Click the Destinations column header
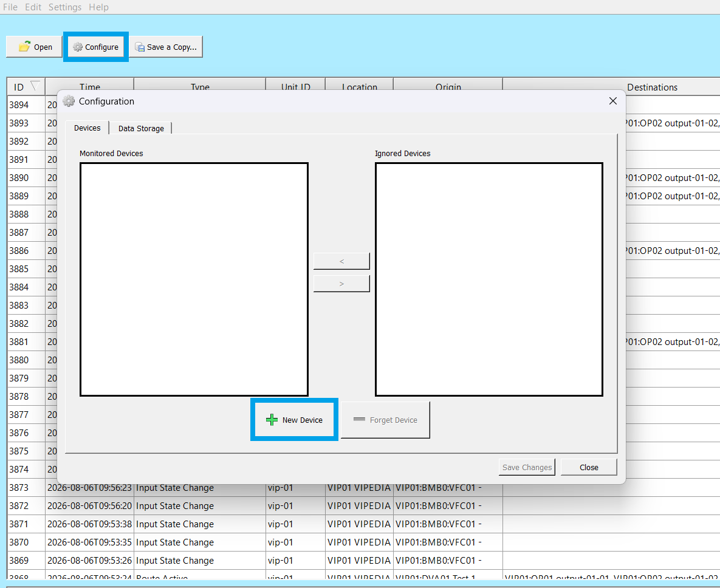Viewport: 720px width, 588px height. click(652, 87)
